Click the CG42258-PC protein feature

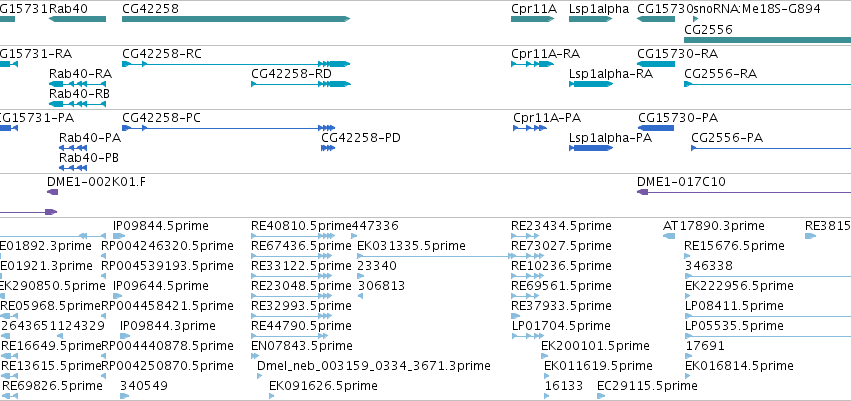pos(228,128)
